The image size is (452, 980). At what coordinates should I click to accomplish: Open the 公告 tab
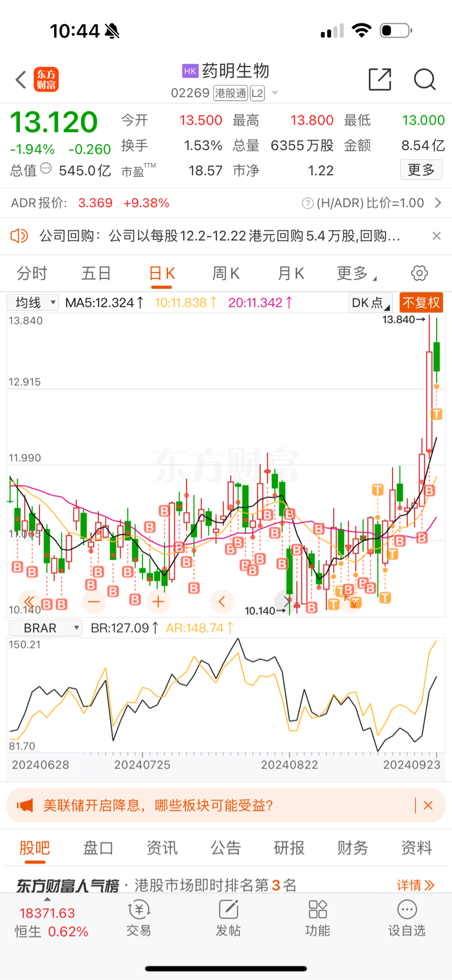pyautogui.click(x=226, y=848)
